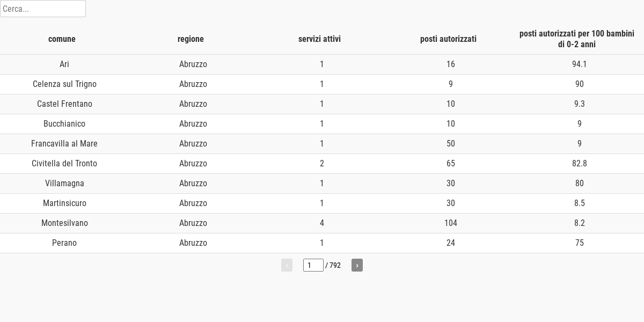Click the Villamagna comune cell

[64, 184]
